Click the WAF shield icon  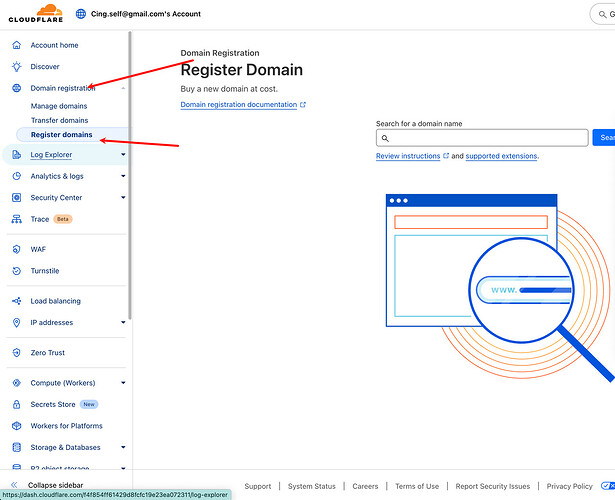[16, 249]
